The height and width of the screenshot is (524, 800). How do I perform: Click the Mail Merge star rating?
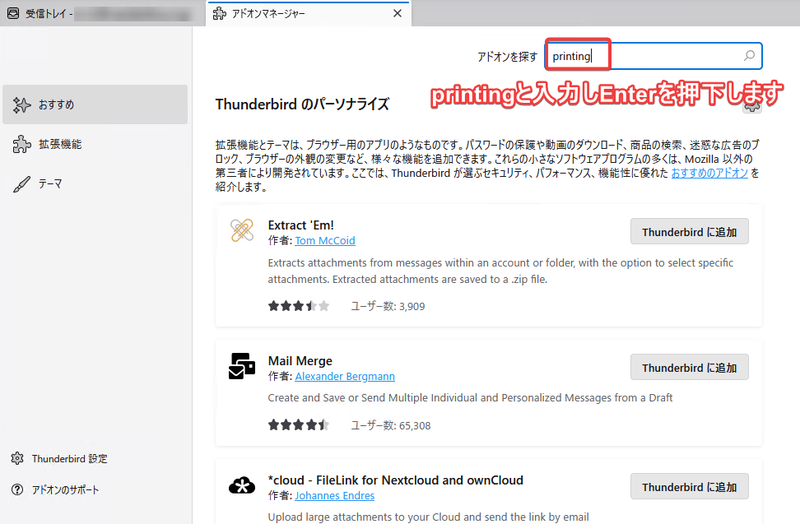point(299,425)
